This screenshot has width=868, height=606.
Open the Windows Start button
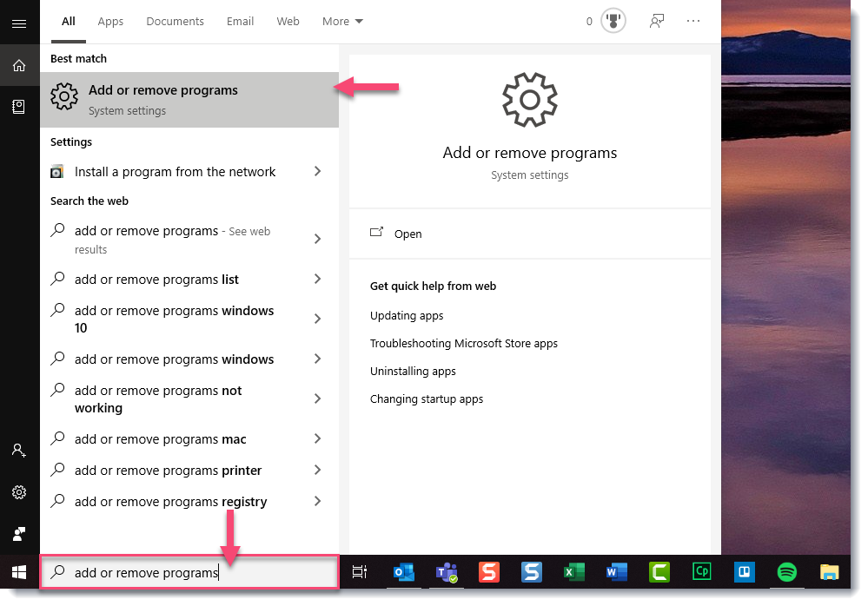19,572
